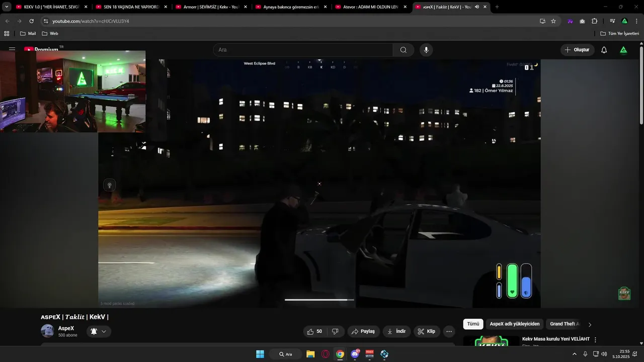
Task: Click the Windows Start button
Action: point(260,354)
